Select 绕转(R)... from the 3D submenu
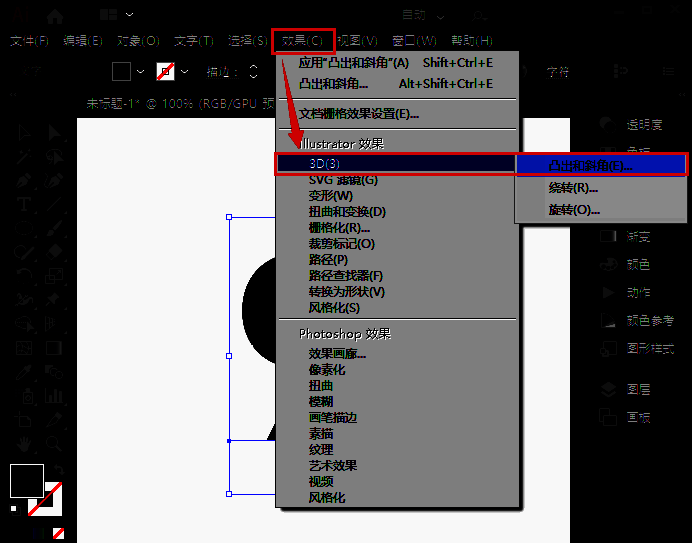The height and width of the screenshot is (543, 692). coord(573,188)
